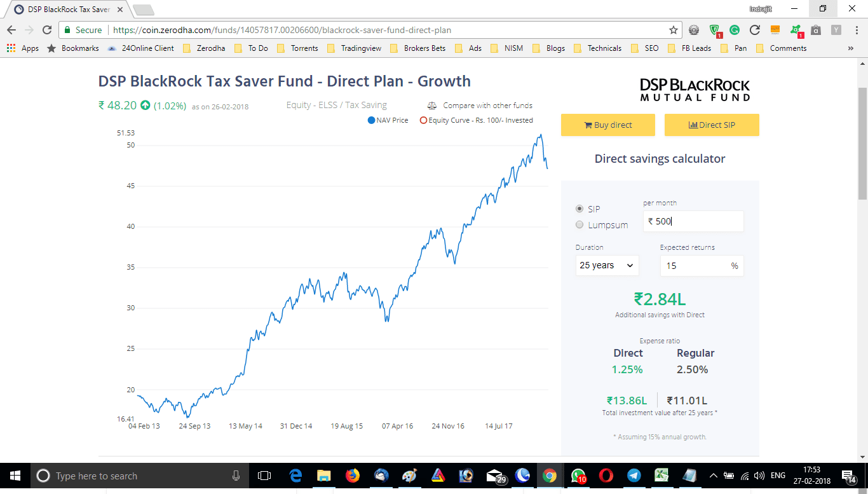Open the notification center with 14 alerts

pos(848,476)
